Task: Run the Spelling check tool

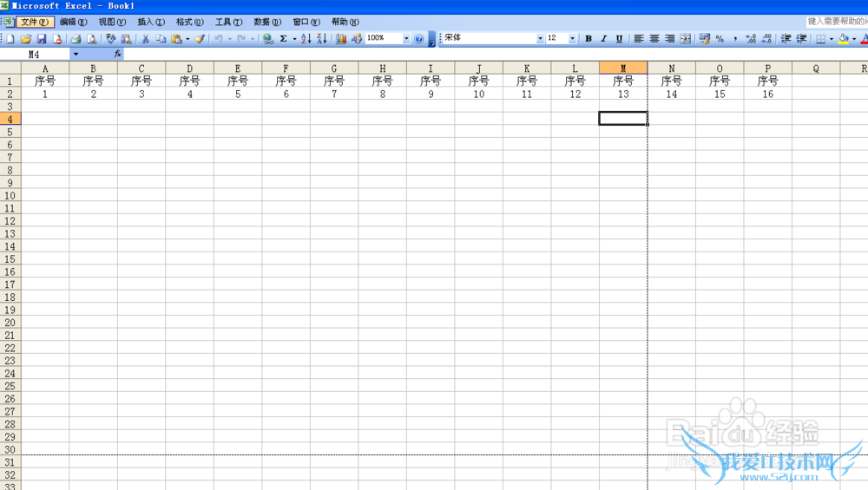Action: click(x=111, y=39)
